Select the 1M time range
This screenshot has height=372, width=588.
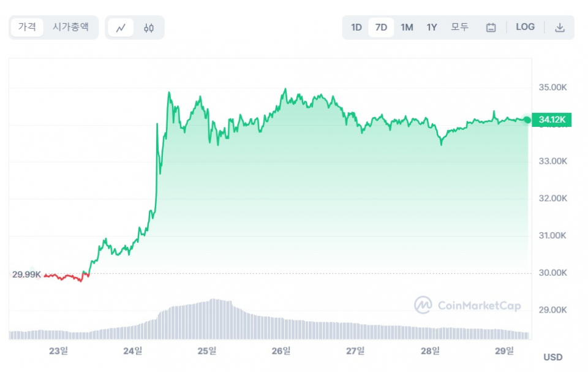pos(407,28)
